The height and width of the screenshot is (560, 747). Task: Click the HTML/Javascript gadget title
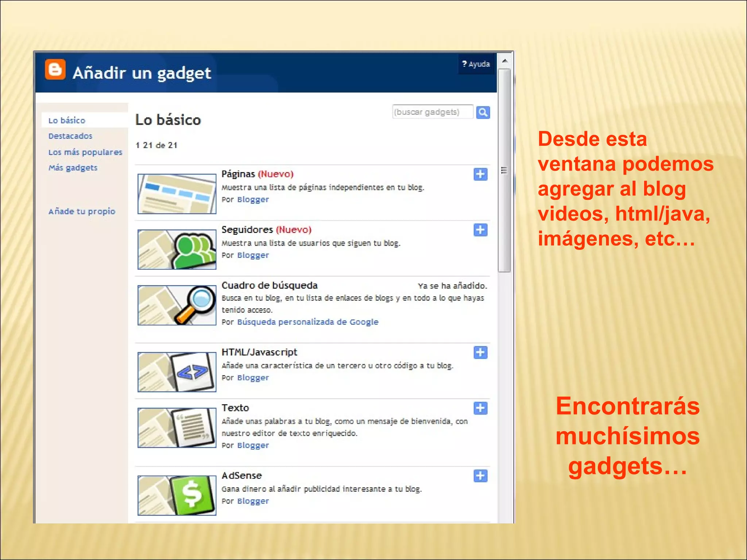pos(259,352)
